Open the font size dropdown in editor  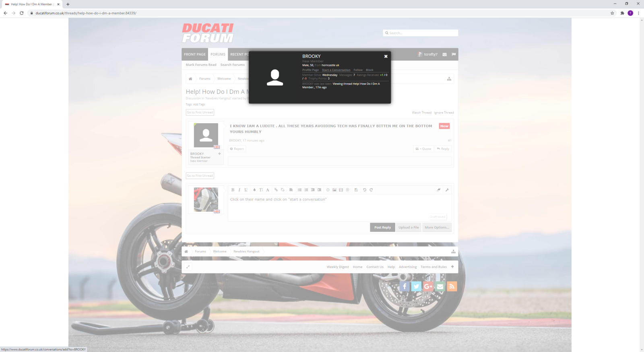tap(261, 190)
